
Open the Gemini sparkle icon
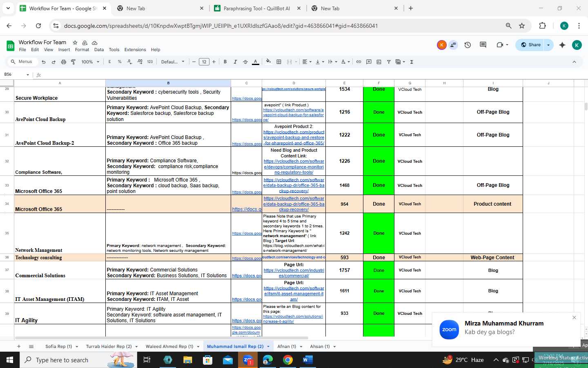pos(562,45)
